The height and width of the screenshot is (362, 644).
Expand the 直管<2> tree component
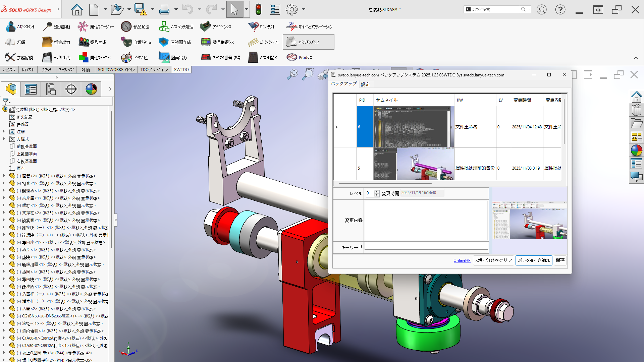[x=4, y=176]
